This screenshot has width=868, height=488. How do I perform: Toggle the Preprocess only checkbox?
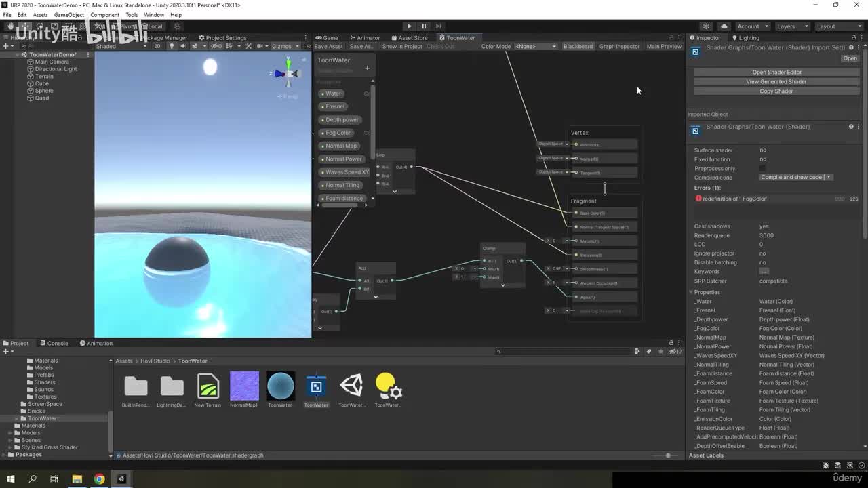coord(763,168)
